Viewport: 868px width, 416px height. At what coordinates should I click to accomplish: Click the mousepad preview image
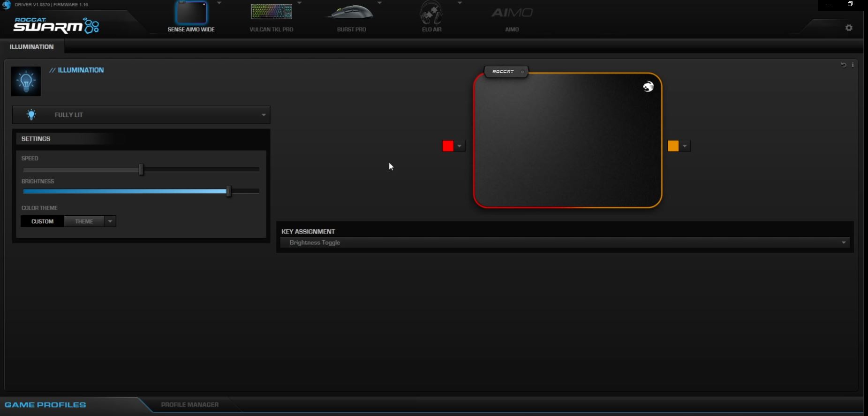[x=567, y=140]
